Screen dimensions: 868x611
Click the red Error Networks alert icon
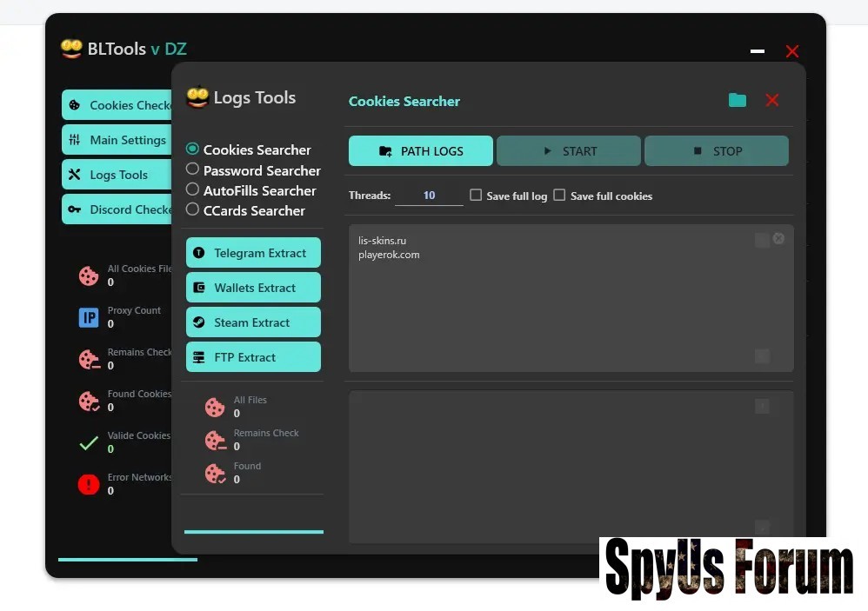click(x=89, y=485)
